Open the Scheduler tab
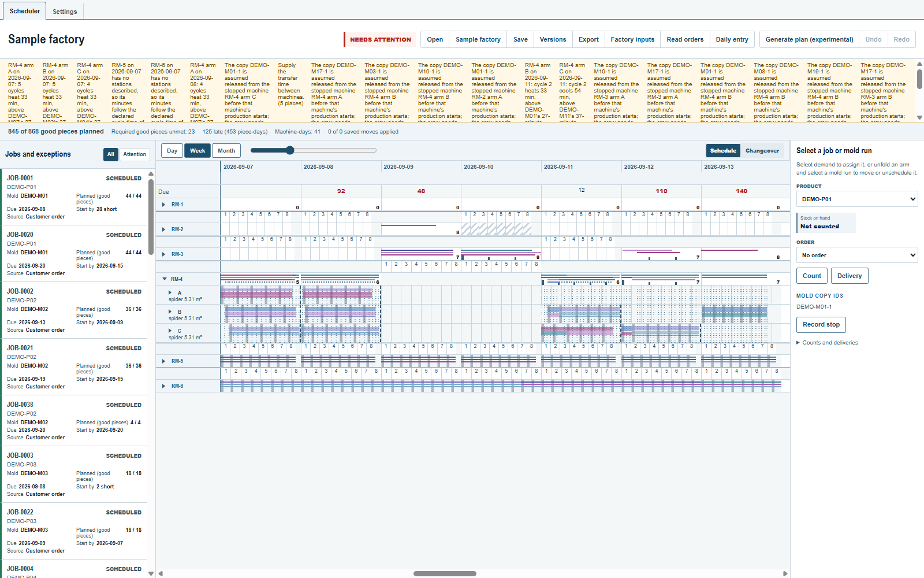This screenshot has height=578, width=924. coord(25,11)
